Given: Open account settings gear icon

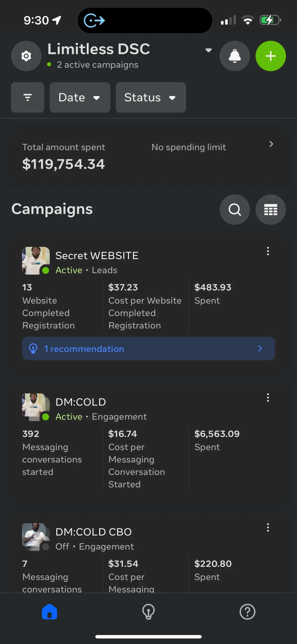Looking at the screenshot, I should [x=26, y=56].
